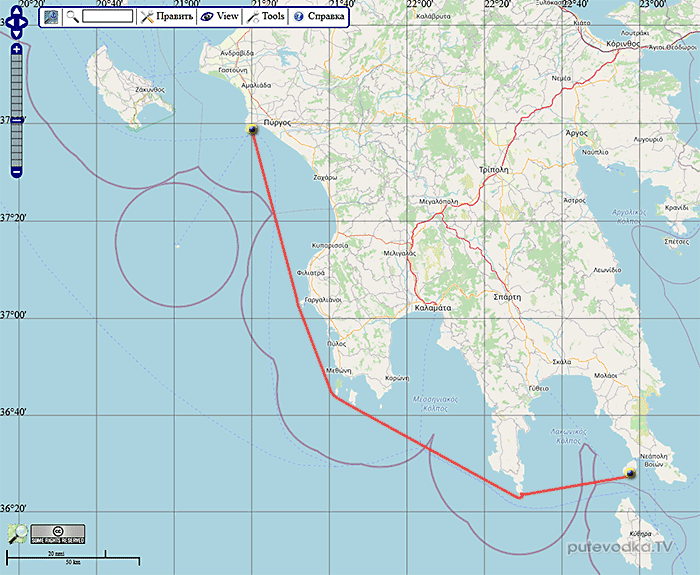Click the OpenStreetMap magnifier logo
Screen dimensions: 700x575
(x=17, y=534)
